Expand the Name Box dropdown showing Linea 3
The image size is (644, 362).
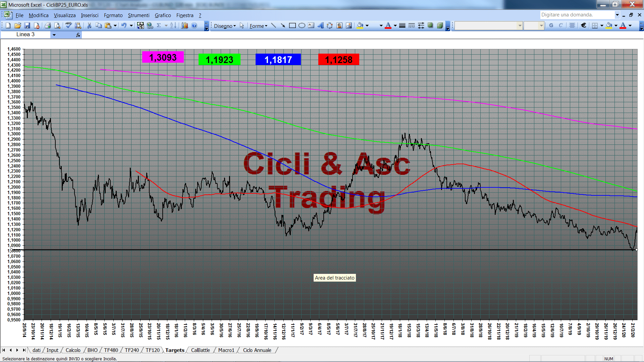pyautogui.click(x=54, y=35)
